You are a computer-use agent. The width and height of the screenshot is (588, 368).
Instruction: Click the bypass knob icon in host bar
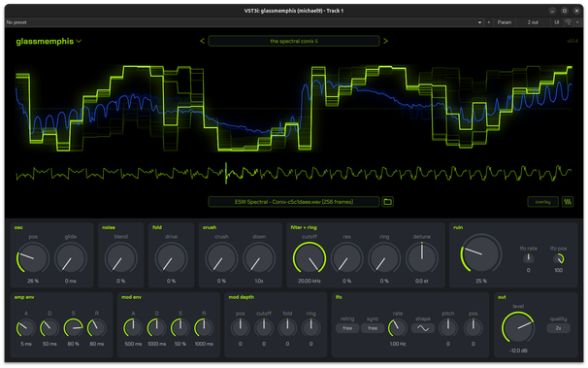tap(569, 22)
